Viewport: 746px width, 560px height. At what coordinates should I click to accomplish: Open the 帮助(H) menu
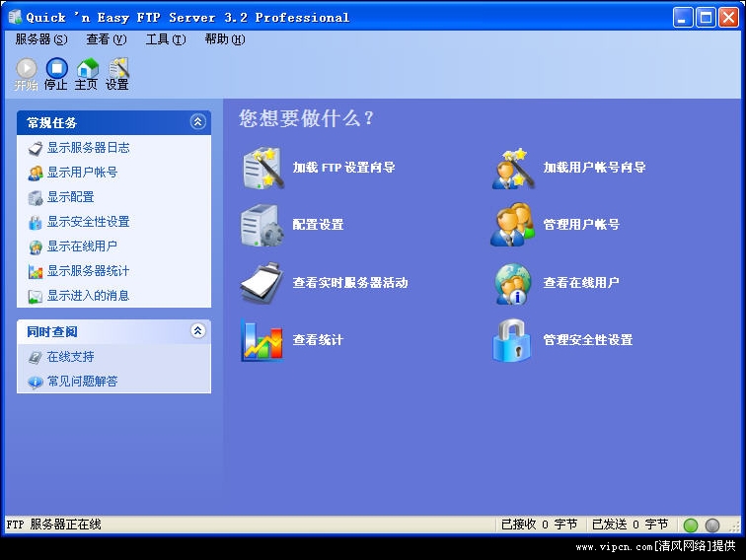click(x=225, y=39)
